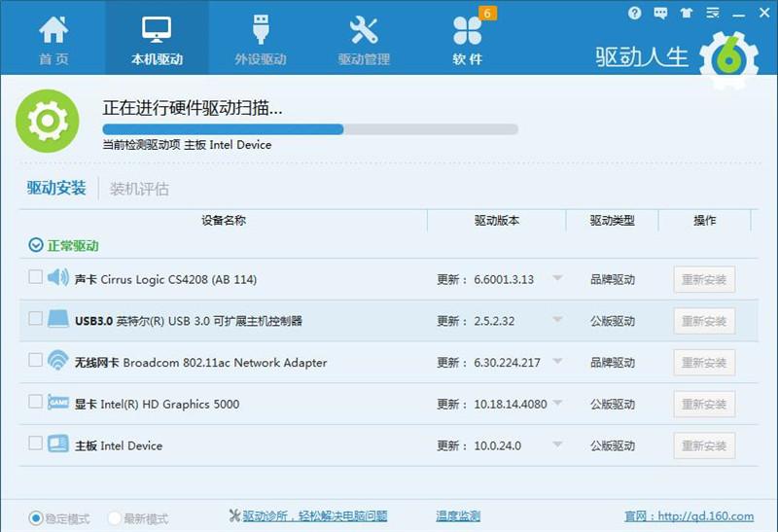The height and width of the screenshot is (532, 778).
Task: Open version dropdown for 声卡 6.6001.3.13
Action: [557, 279]
